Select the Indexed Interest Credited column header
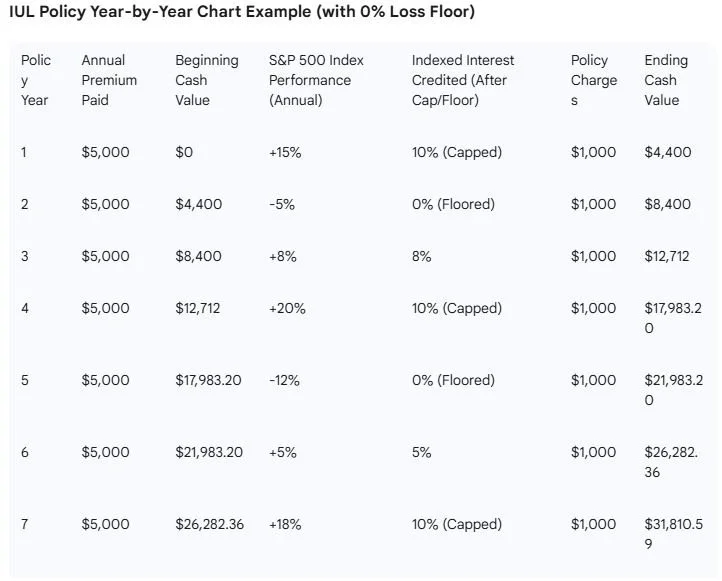 pos(463,80)
